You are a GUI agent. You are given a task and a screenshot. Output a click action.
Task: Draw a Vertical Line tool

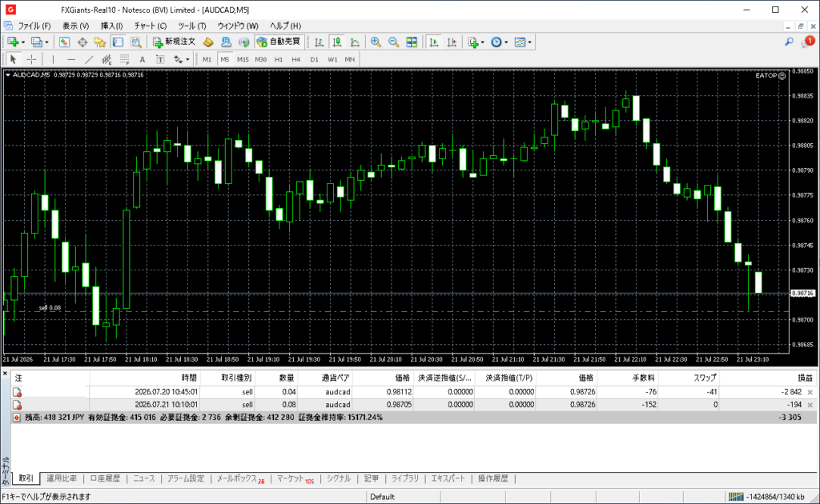coord(53,59)
